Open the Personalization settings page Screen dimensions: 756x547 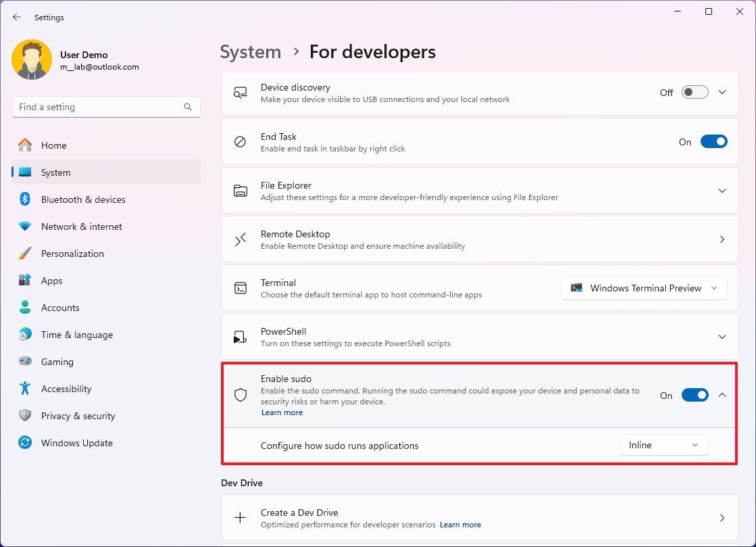[x=72, y=254]
